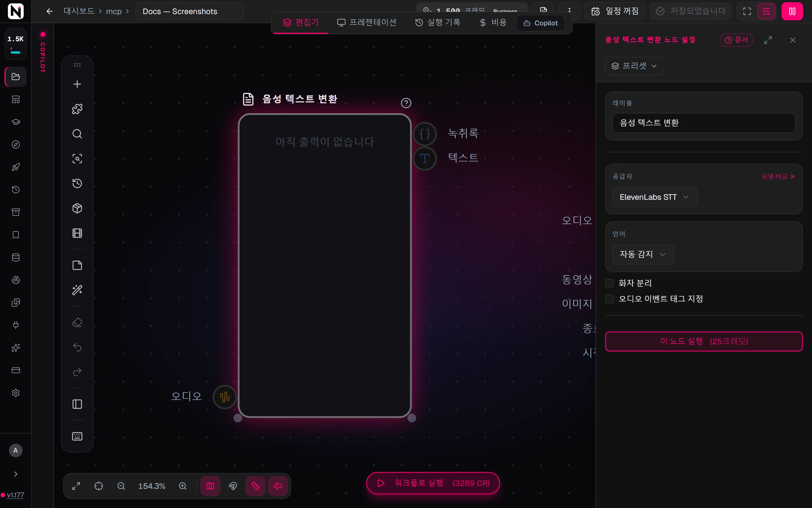This screenshot has height=508, width=812.
Task: Switch to the 편집기 tab
Action: tap(301, 23)
